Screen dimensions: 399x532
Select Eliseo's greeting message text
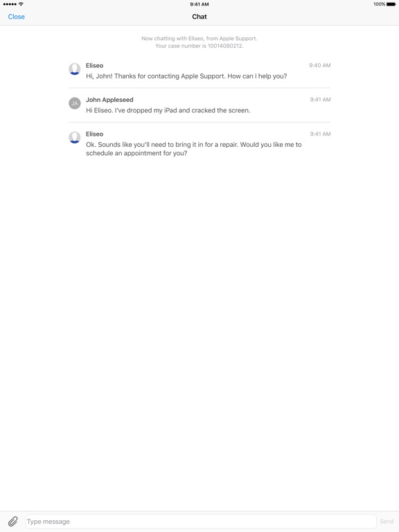(x=186, y=76)
